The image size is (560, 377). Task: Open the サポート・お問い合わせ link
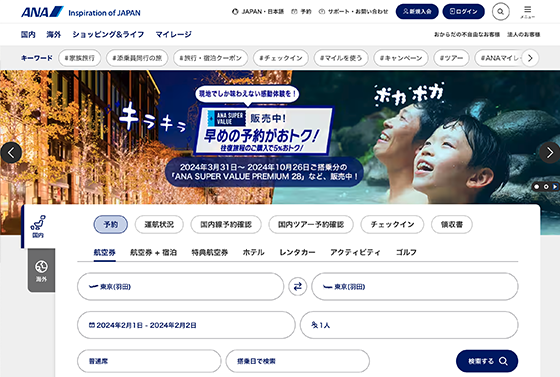[x=353, y=12]
